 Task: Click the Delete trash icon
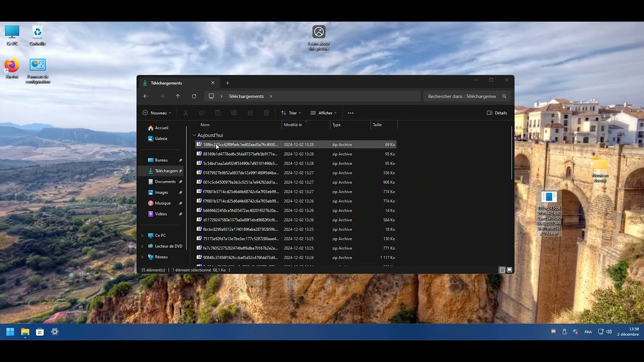coord(267,113)
